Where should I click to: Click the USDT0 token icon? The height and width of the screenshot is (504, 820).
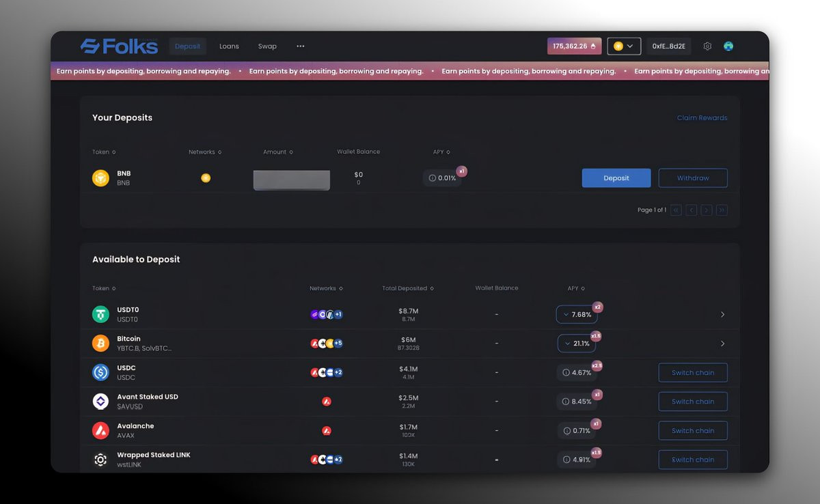coord(100,314)
